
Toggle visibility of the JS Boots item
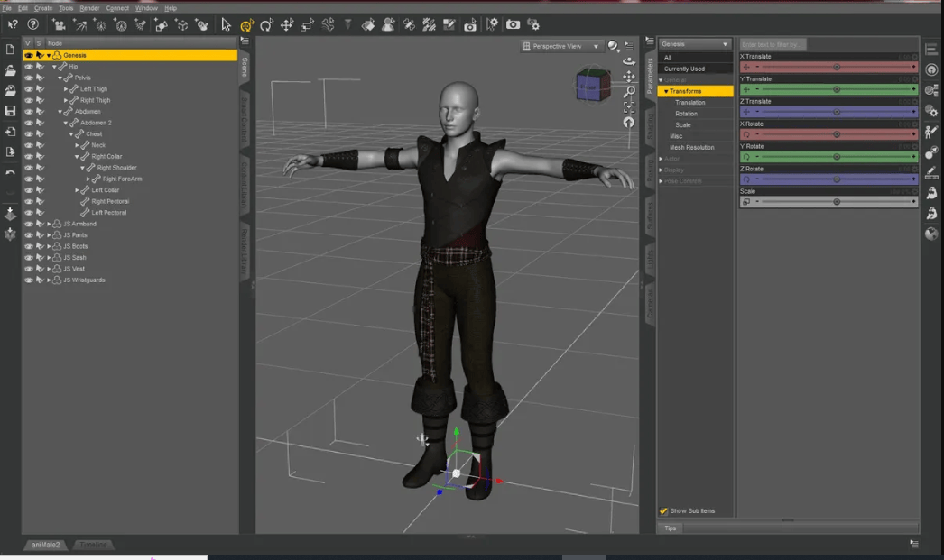[x=28, y=246]
